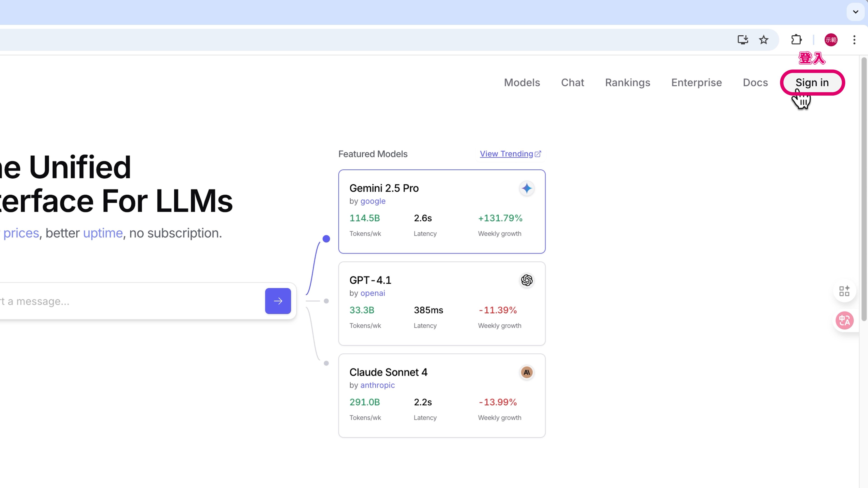Viewport: 868px width, 488px height.
Task: Click the prices link in the tagline
Action: (21, 233)
